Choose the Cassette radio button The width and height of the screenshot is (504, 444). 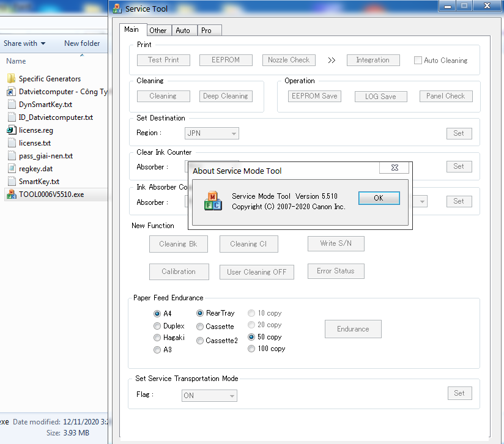tap(200, 327)
